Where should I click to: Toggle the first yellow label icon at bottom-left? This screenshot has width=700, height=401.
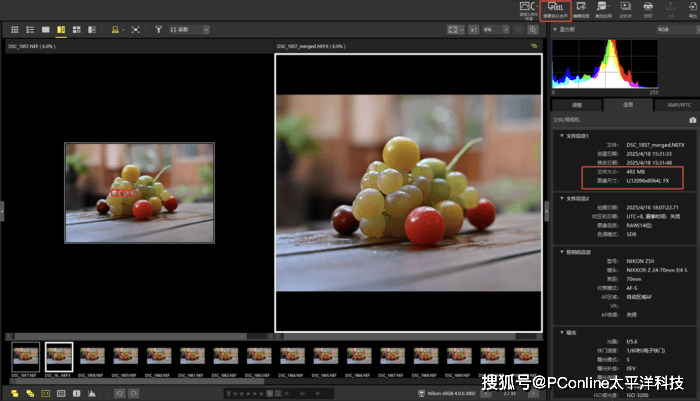(x=13, y=393)
